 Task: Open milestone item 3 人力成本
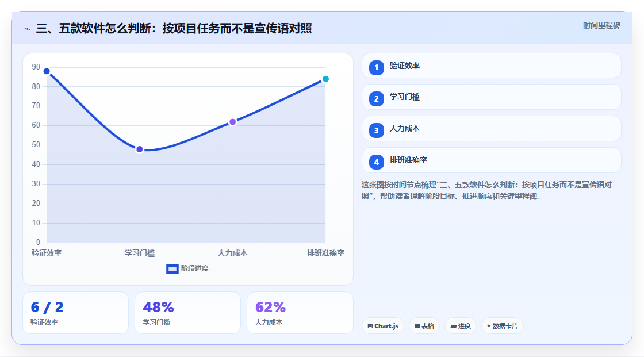(x=491, y=129)
